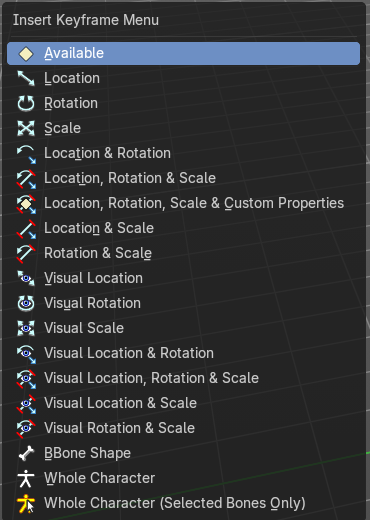The image size is (370, 520).
Task: Choose Available from Insert Keyframe Menu
Action: click(x=183, y=53)
